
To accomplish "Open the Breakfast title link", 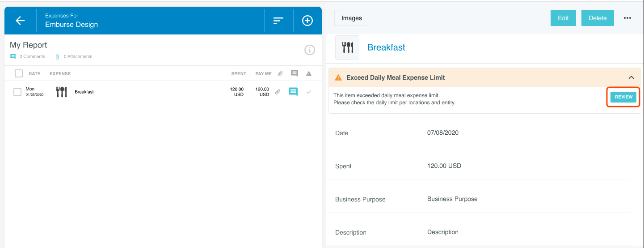I will (x=386, y=47).
